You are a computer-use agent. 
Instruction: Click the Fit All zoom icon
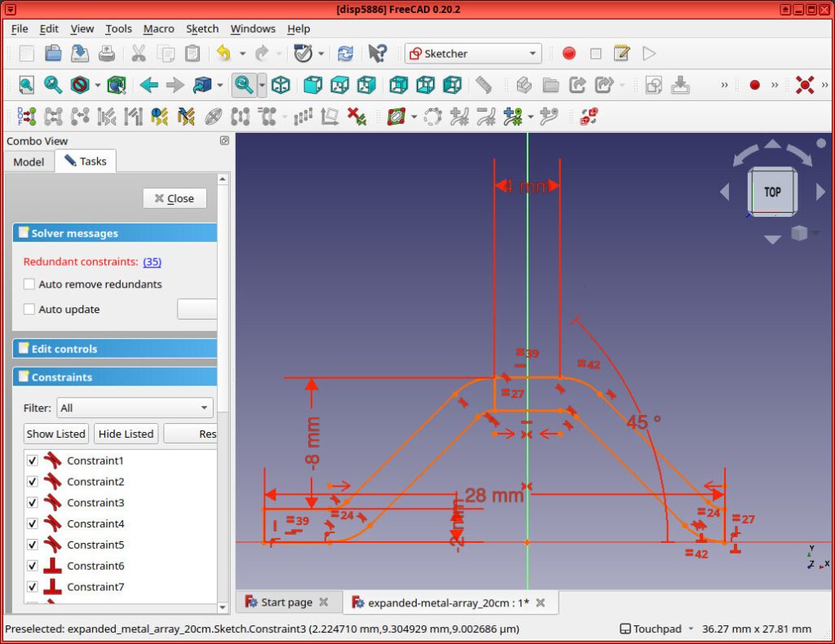point(27,85)
